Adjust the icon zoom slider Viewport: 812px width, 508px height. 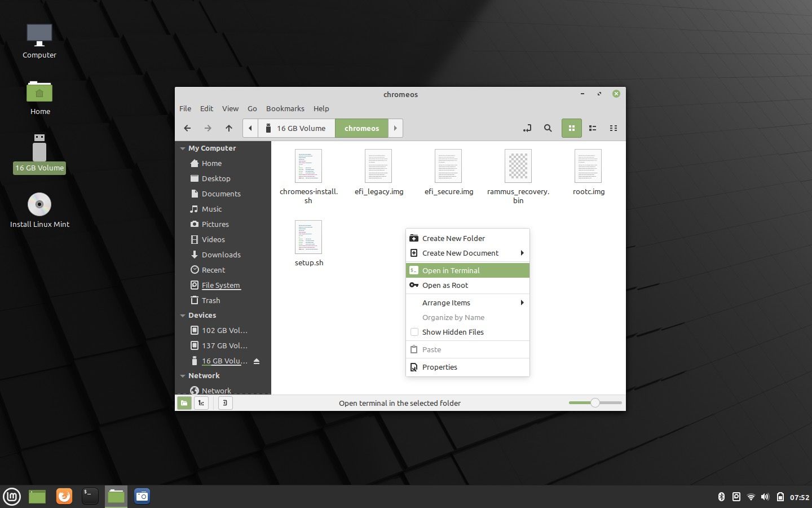coord(595,403)
